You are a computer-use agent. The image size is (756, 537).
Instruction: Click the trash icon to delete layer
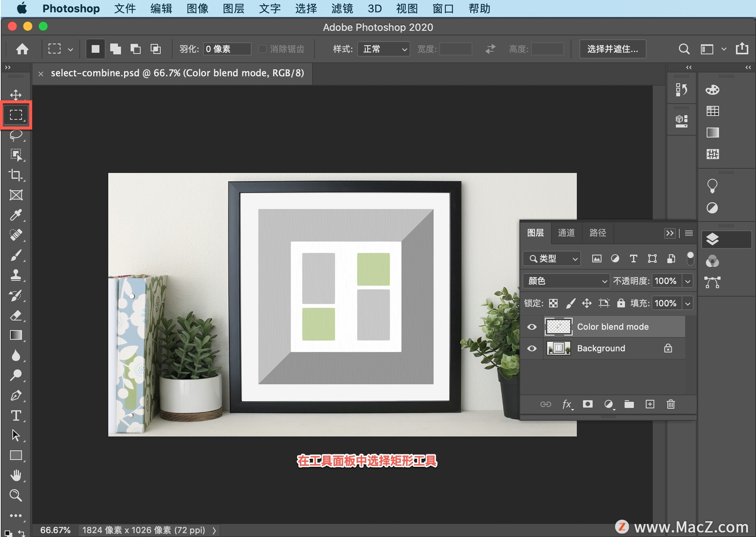point(671,404)
